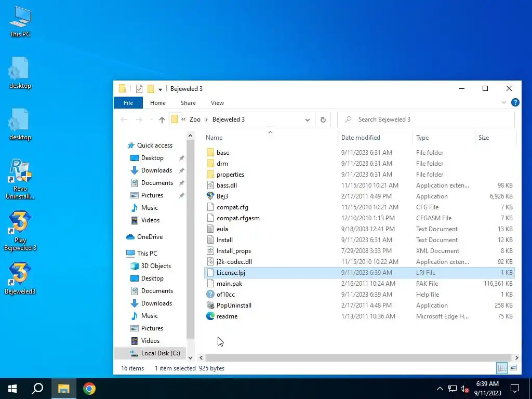Expand the ribbon chevron
Screen dimensions: 532x399
click(x=504, y=102)
